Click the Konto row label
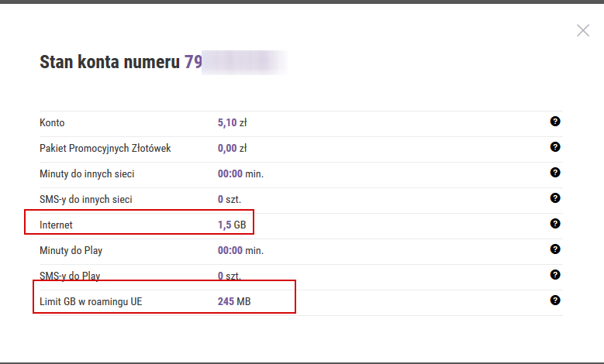The height and width of the screenshot is (364, 604). point(52,122)
